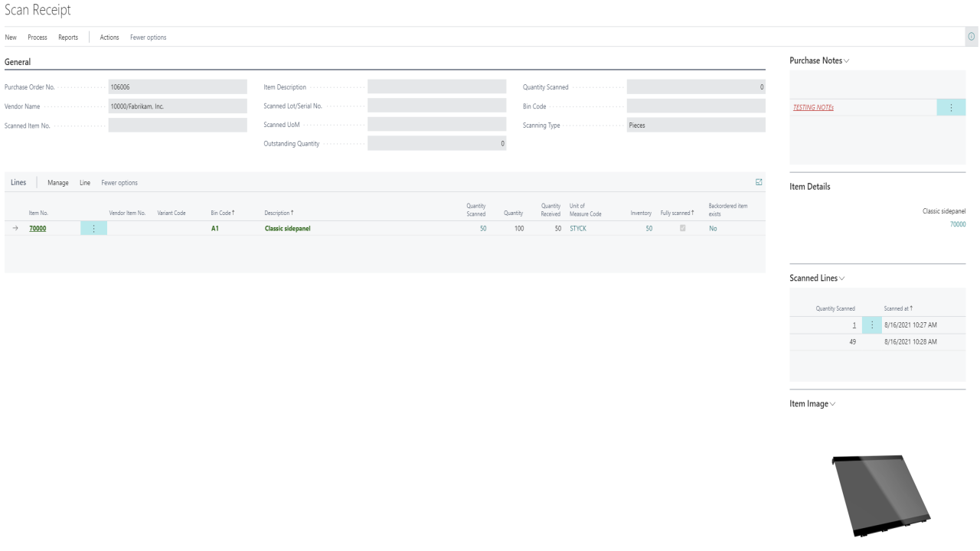Select the Backordered cell showing No
Image resolution: width=980 pixels, height=551 pixels.
click(713, 228)
